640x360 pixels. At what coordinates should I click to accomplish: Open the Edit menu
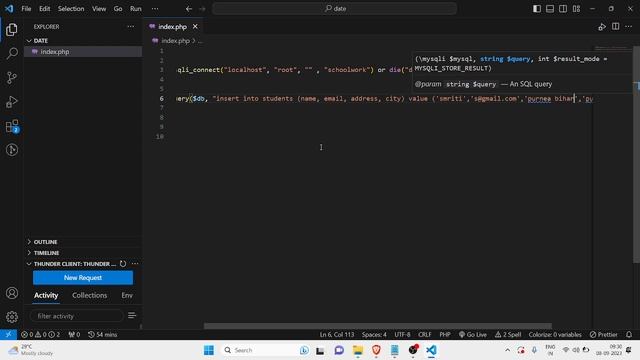click(44, 9)
